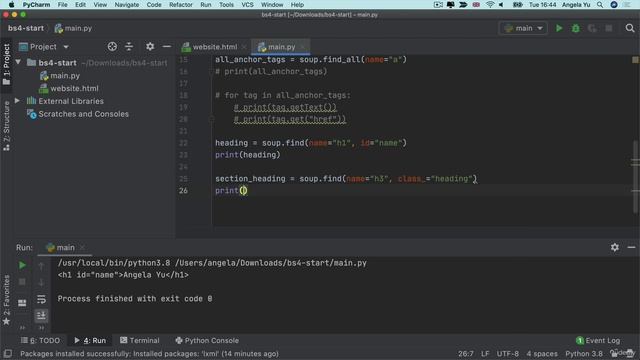Open the Navigate menu

point(127,5)
